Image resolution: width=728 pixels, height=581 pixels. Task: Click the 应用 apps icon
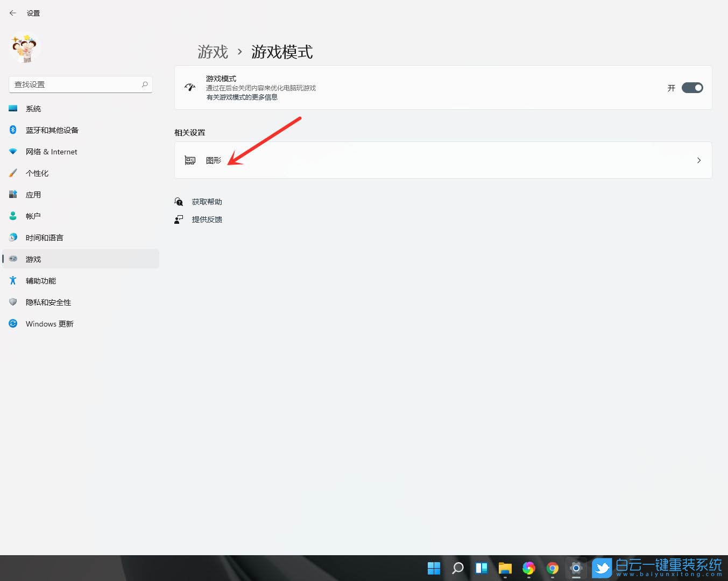[x=13, y=194]
